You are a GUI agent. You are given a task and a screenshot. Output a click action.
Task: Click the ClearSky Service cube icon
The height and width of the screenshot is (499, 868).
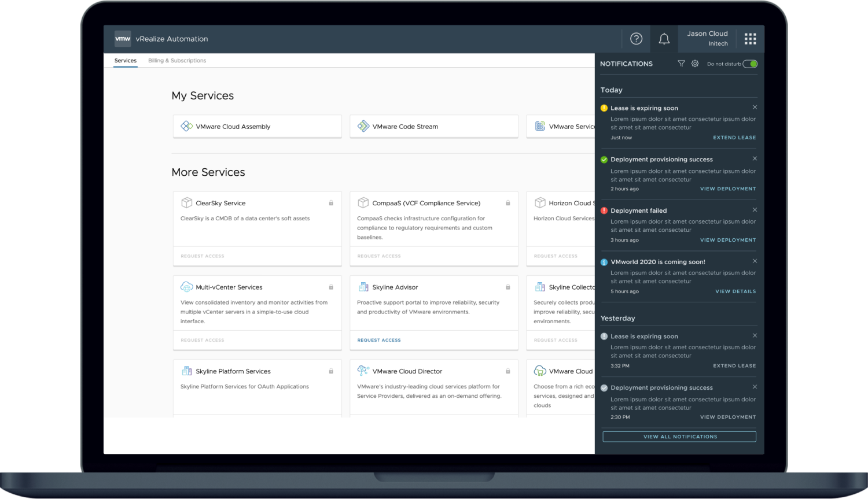tap(186, 203)
